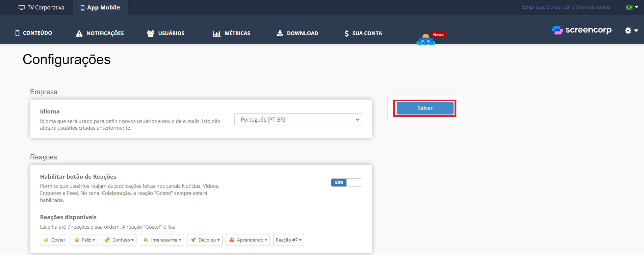Click the Reações section heading
The image size is (644, 255).
(x=44, y=157)
